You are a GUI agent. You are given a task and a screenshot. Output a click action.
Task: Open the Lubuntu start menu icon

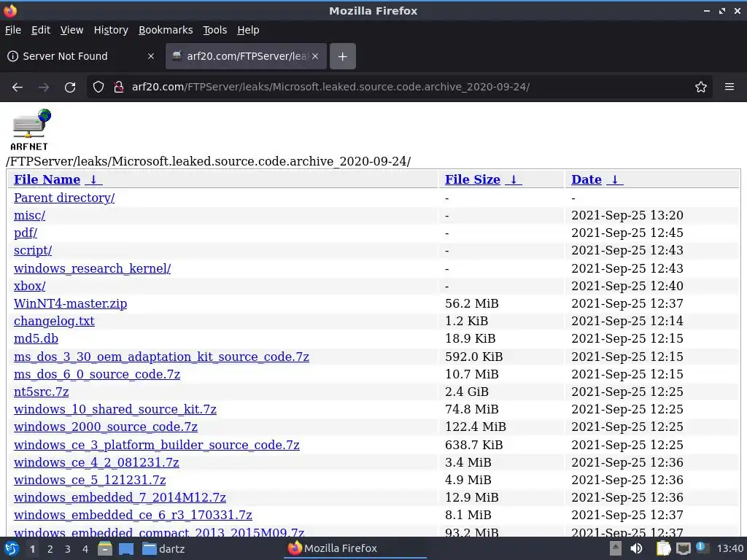pyautogui.click(x=12, y=548)
